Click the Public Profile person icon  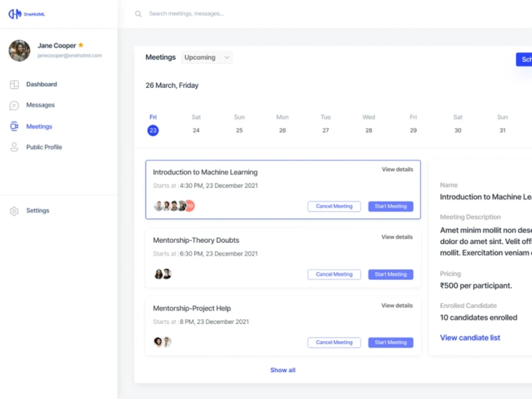(14, 147)
